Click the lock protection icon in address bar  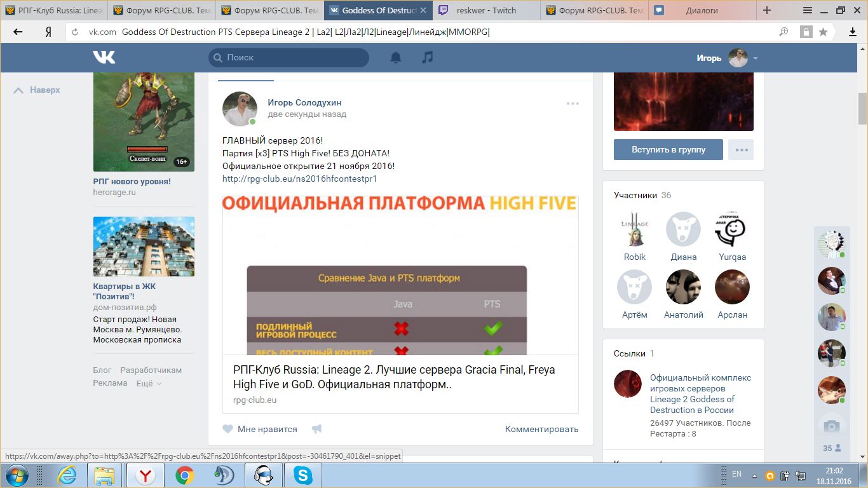point(806,32)
